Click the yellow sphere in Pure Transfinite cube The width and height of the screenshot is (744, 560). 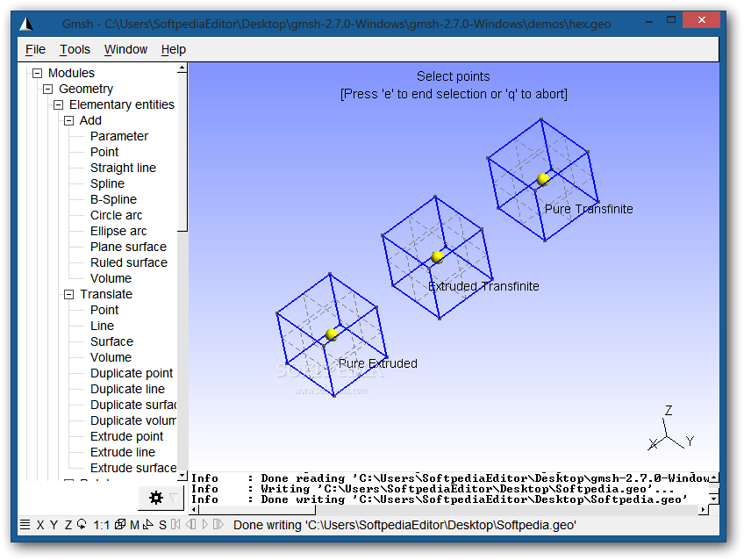pos(543,179)
